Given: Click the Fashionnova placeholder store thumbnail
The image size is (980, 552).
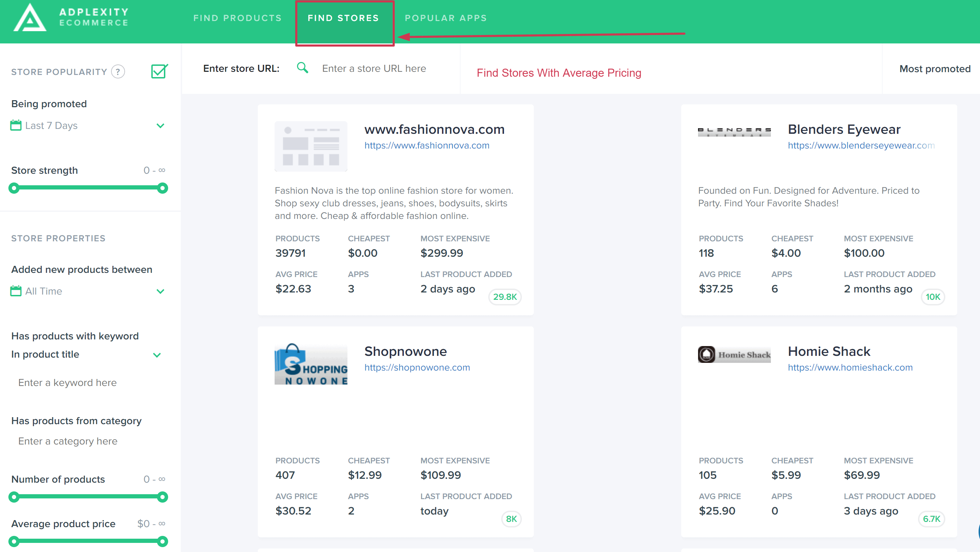Looking at the screenshot, I should (x=311, y=146).
